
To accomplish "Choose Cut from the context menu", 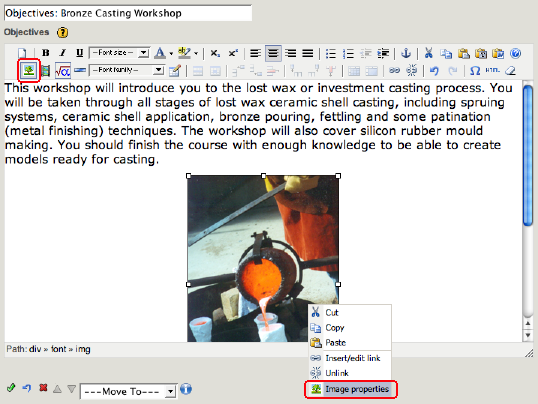I will [350, 313].
